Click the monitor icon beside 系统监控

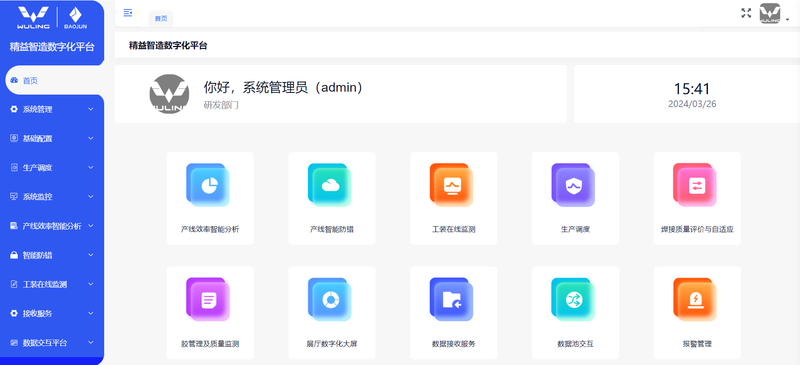point(14,197)
